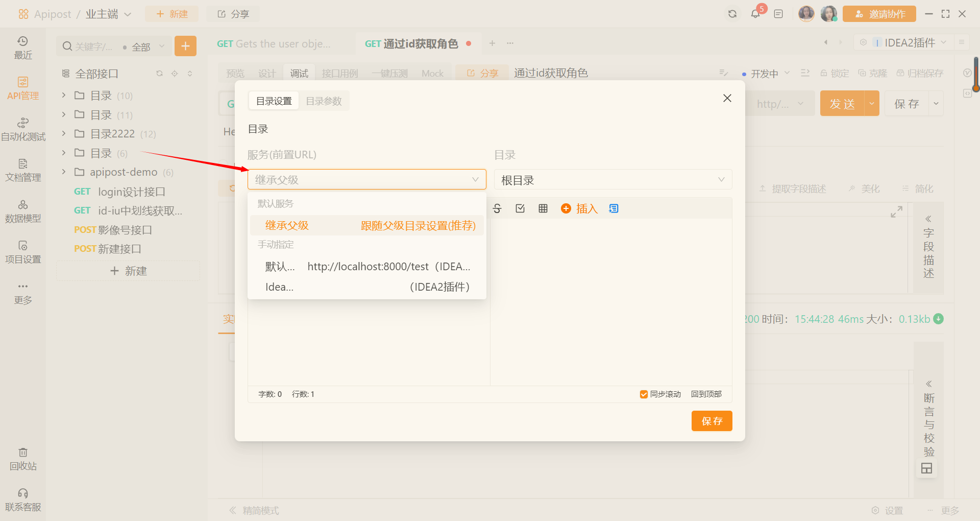
Task: Select the 继承父级 option in list
Action: pos(366,225)
